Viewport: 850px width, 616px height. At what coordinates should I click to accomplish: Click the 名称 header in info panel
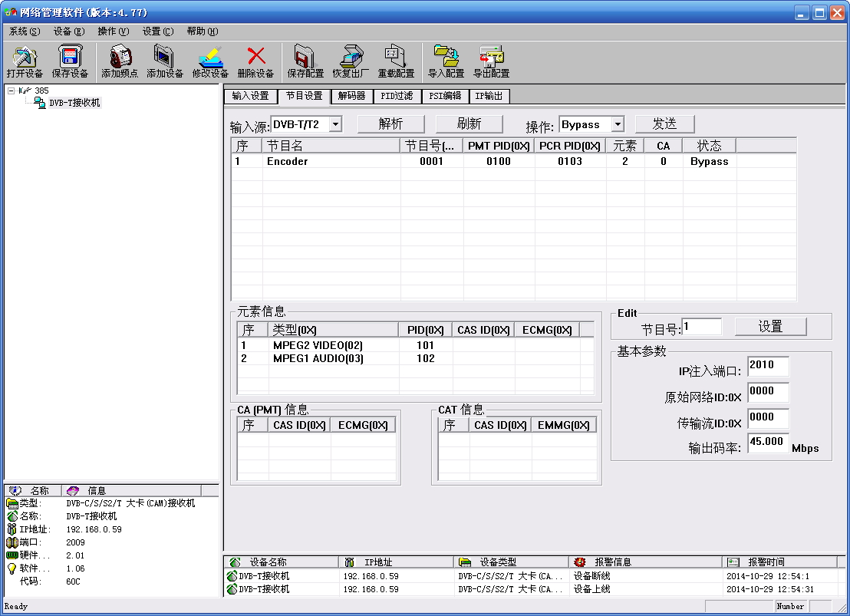pos(33,491)
